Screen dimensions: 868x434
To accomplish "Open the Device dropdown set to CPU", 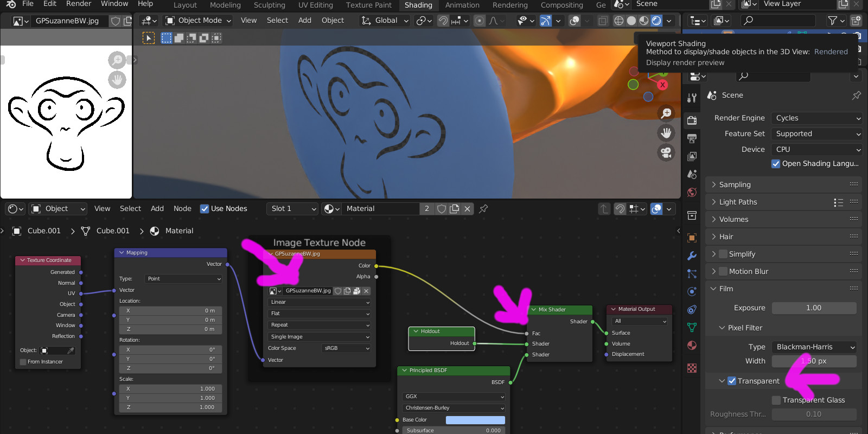I will [816, 150].
